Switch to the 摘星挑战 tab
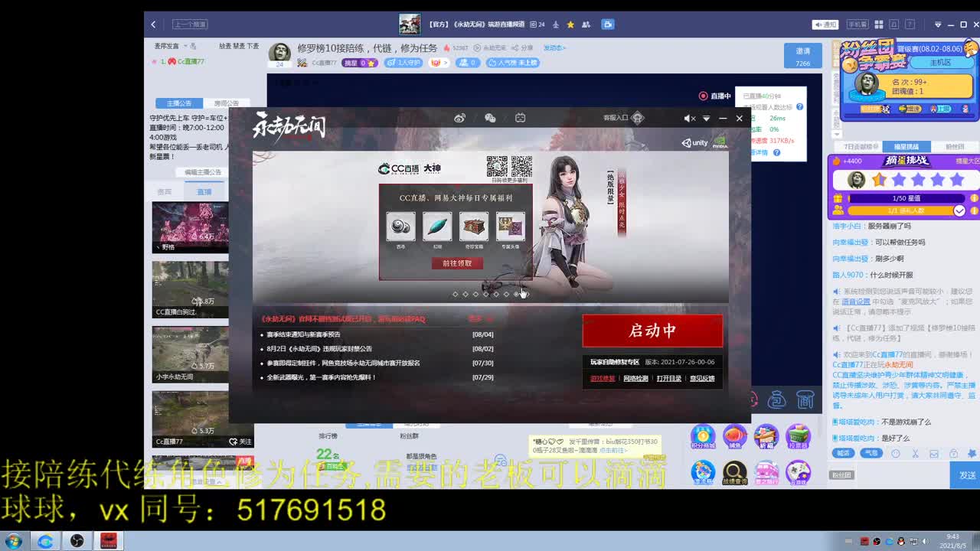 (x=906, y=146)
